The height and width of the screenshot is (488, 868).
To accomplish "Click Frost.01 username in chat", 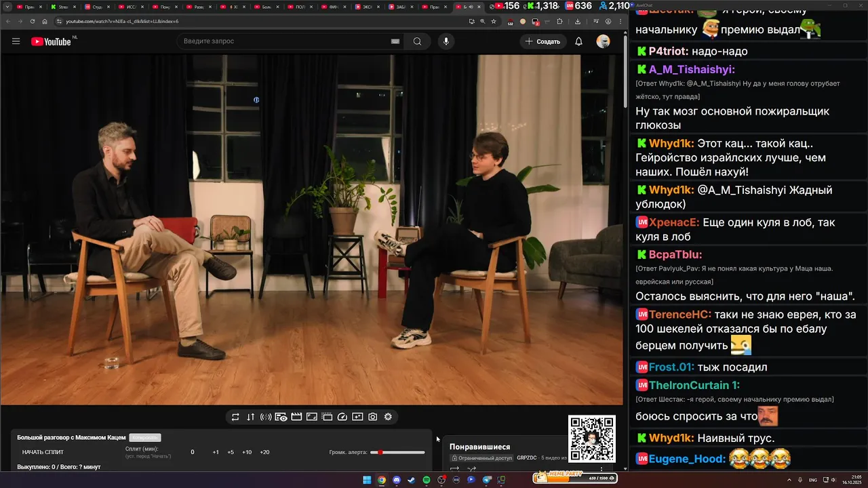I will pos(671,367).
